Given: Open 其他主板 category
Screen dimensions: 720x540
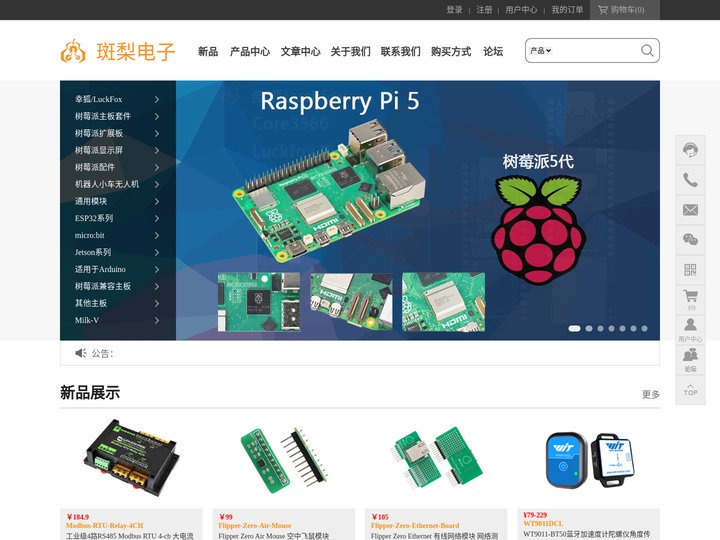Looking at the screenshot, I should point(91,303).
